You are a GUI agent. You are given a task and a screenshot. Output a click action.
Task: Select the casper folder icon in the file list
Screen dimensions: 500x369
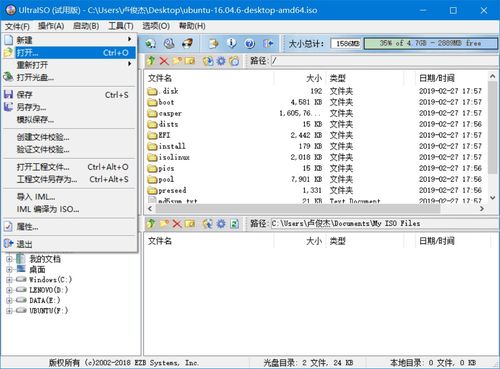point(152,113)
